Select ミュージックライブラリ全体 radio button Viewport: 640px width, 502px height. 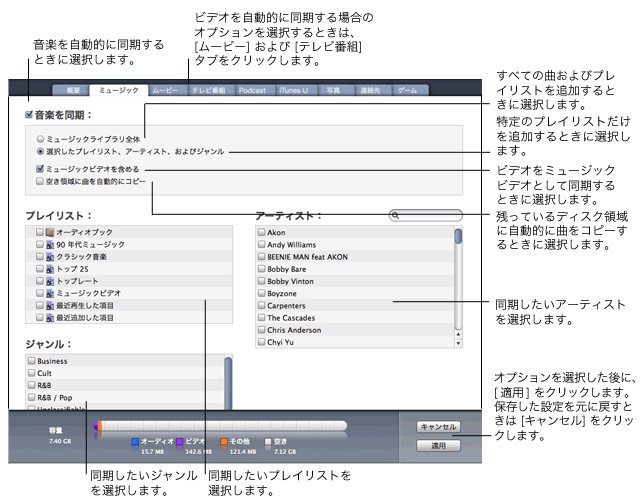[40, 139]
